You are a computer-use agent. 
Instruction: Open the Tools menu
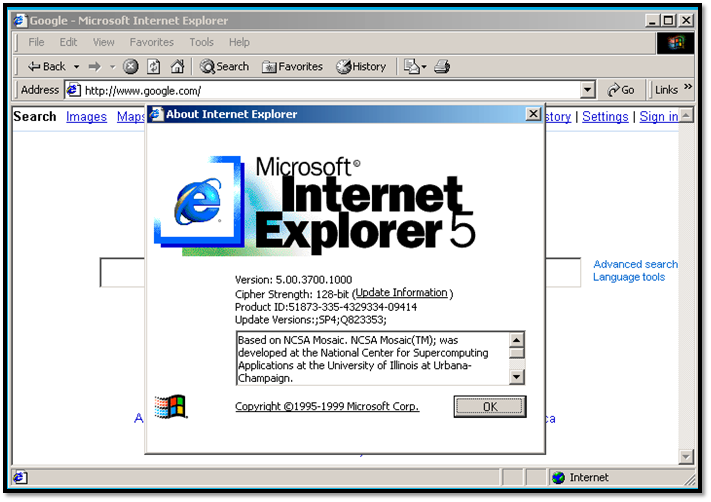[x=201, y=42]
